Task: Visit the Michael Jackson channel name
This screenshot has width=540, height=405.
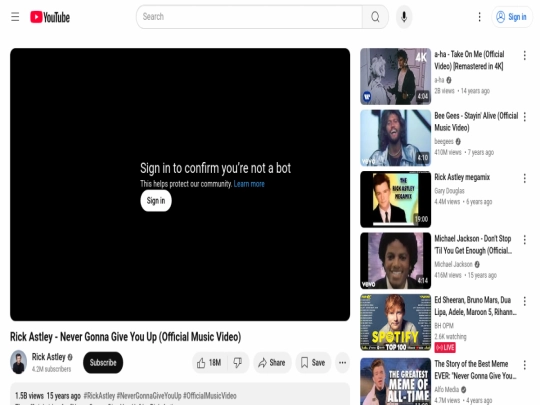Action: (453, 264)
